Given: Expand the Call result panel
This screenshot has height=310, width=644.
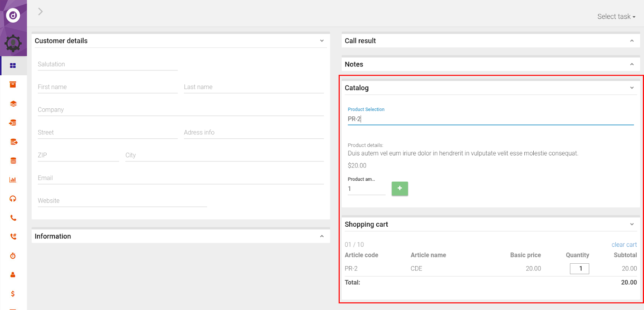Looking at the screenshot, I should [632, 41].
